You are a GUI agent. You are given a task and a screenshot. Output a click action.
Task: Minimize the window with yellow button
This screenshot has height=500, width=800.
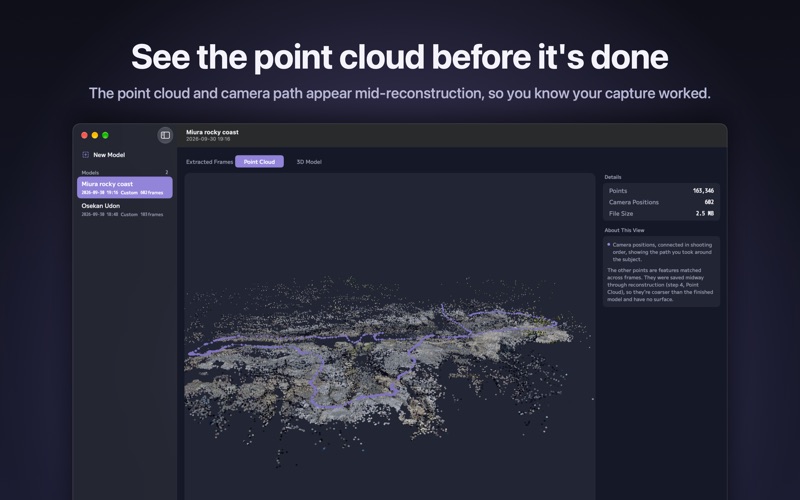(95, 135)
